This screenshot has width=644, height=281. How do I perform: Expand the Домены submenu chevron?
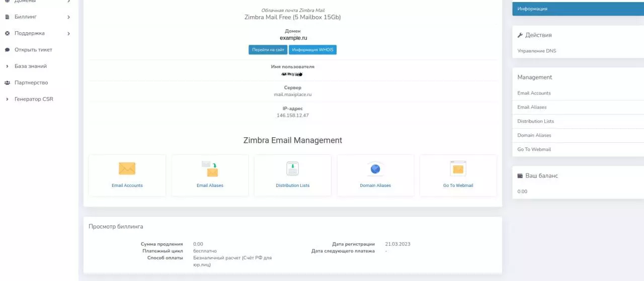68,2
